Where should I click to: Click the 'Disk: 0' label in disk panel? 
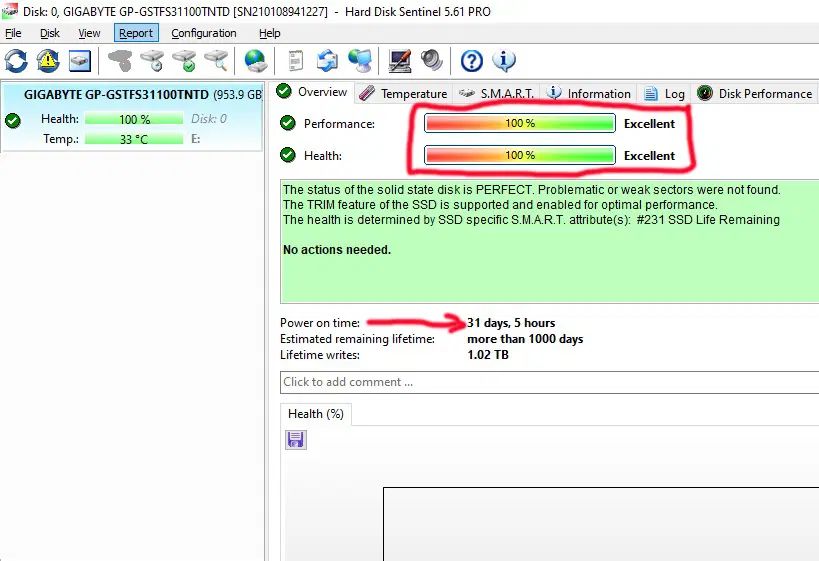(209, 119)
